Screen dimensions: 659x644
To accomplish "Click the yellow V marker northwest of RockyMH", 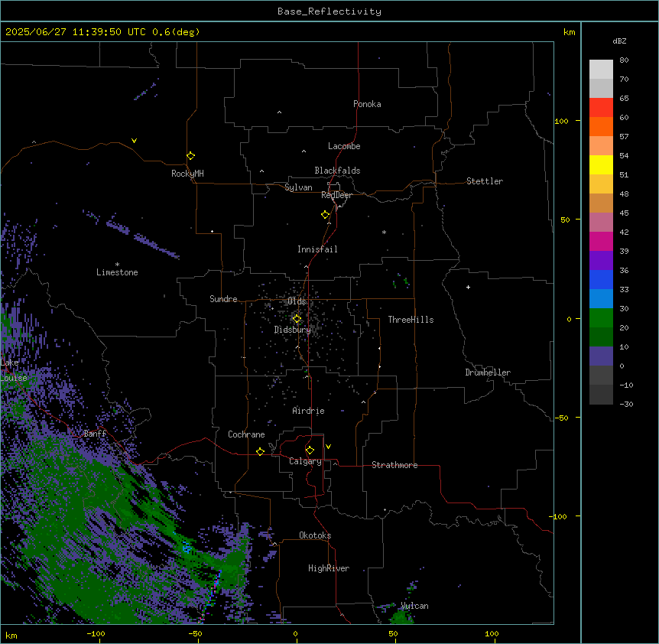I will (x=134, y=141).
